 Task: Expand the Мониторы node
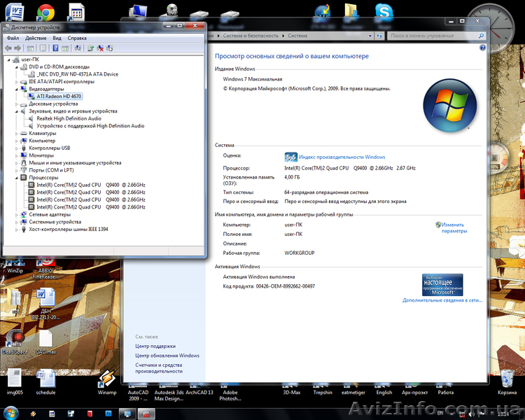16,155
